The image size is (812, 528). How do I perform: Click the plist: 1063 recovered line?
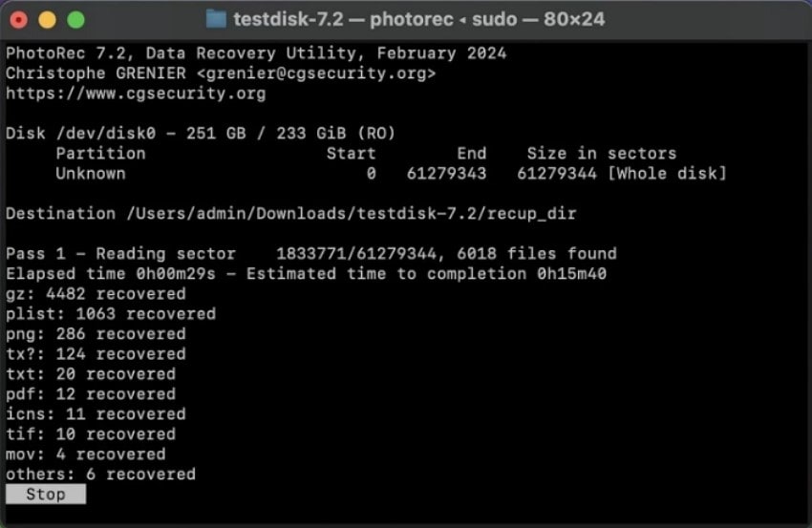tap(111, 314)
